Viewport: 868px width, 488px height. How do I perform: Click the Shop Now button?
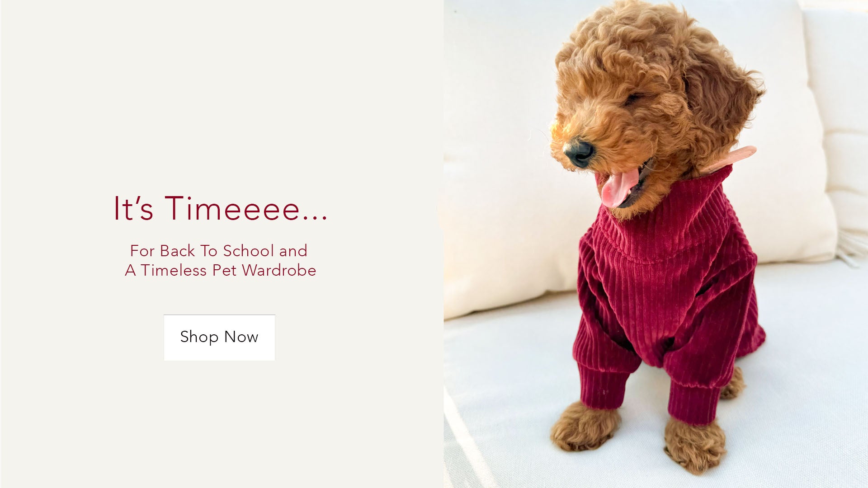[x=219, y=338]
